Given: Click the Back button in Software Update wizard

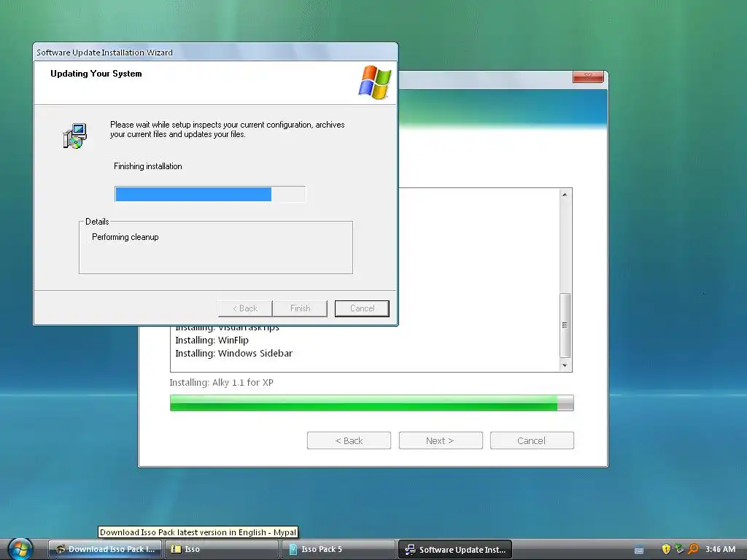Looking at the screenshot, I should [x=245, y=308].
